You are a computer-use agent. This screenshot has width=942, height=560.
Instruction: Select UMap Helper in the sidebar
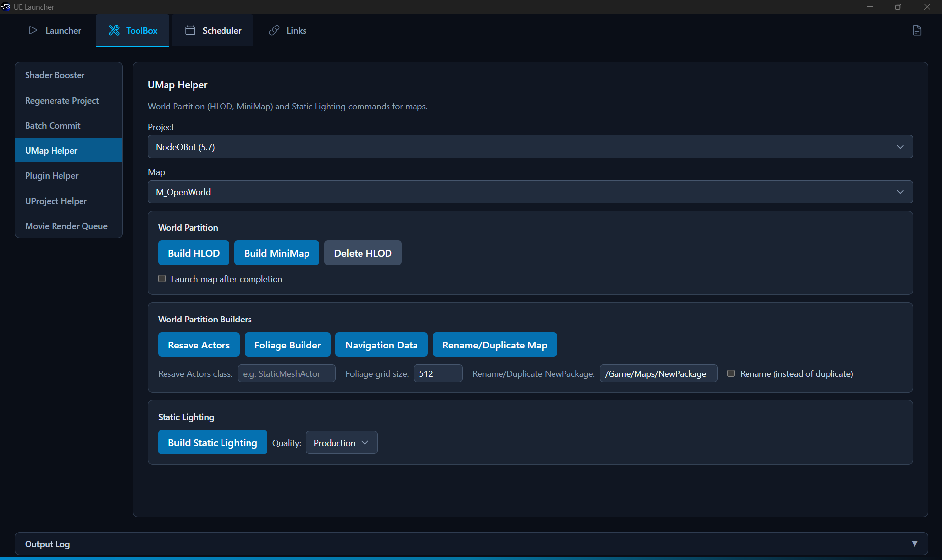pos(69,150)
